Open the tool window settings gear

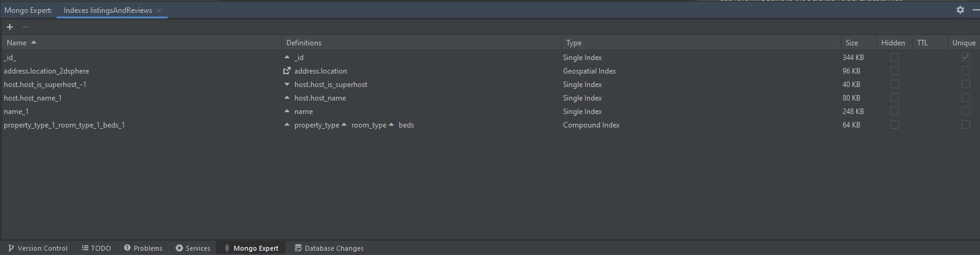[x=960, y=10]
